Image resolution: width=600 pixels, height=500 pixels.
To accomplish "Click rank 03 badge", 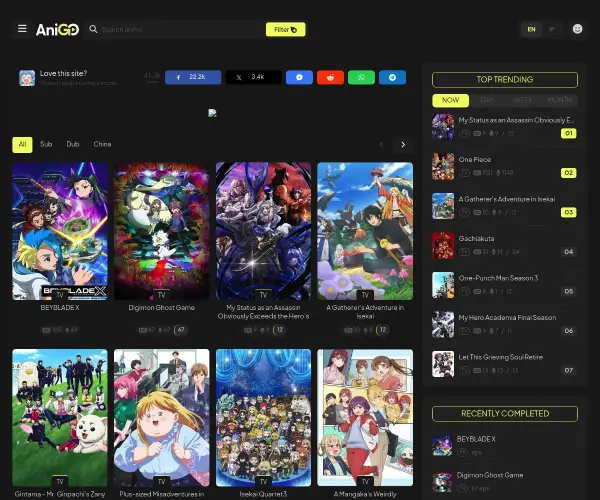I will (x=569, y=212).
